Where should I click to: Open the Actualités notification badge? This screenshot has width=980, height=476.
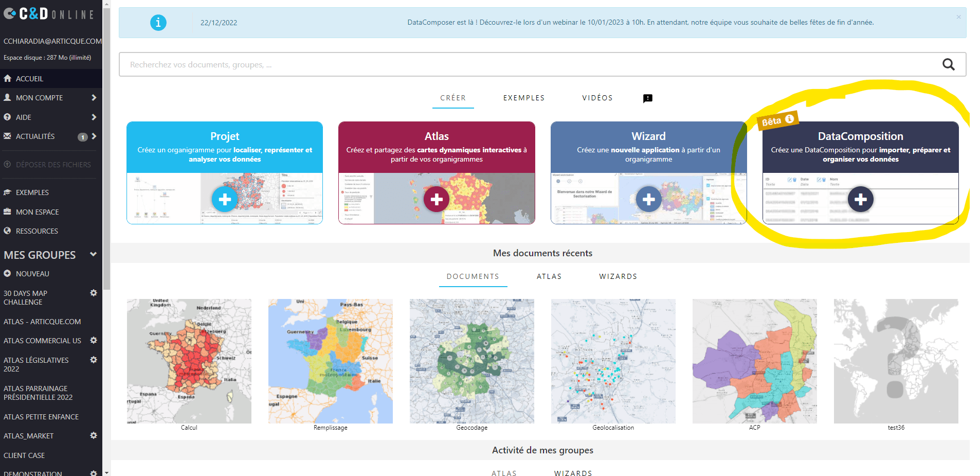[82, 137]
